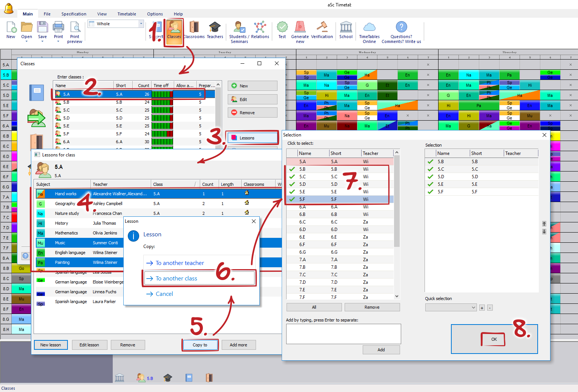Image resolution: width=578 pixels, height=392 pixels.
Task: Click the Add by typing text field
Action: coord(343,334)
